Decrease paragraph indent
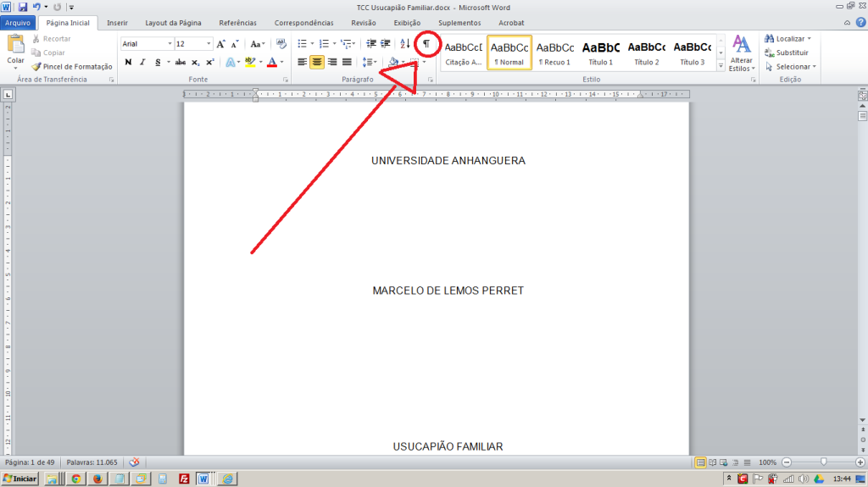This screenshot has height=487, width=868. click(x=371, y=44)
